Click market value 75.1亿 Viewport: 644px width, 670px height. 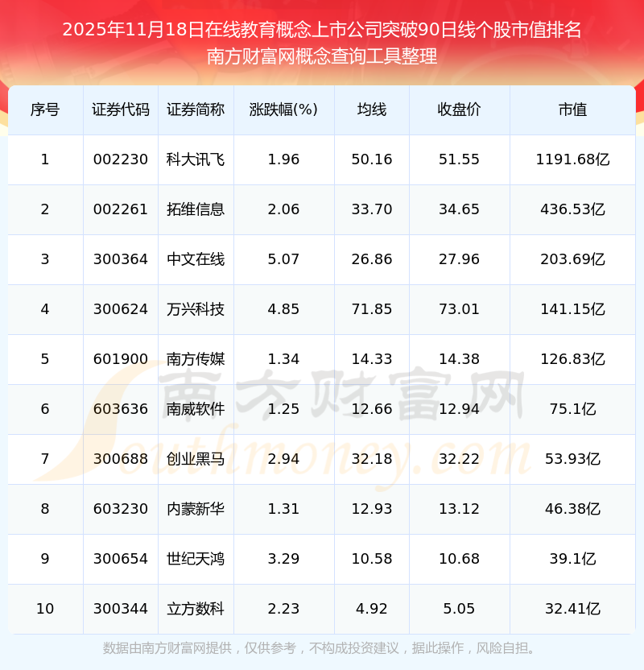(x=572, y=409)
